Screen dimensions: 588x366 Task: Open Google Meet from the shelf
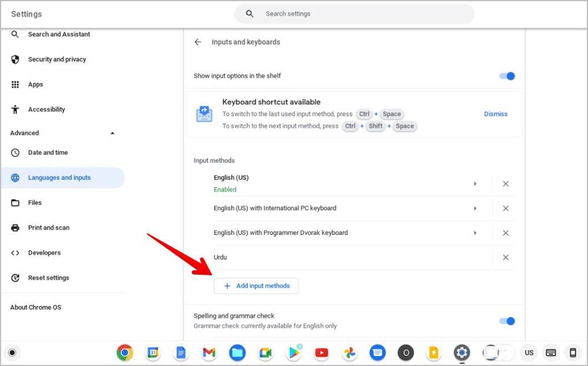click(x=265, y=352)
